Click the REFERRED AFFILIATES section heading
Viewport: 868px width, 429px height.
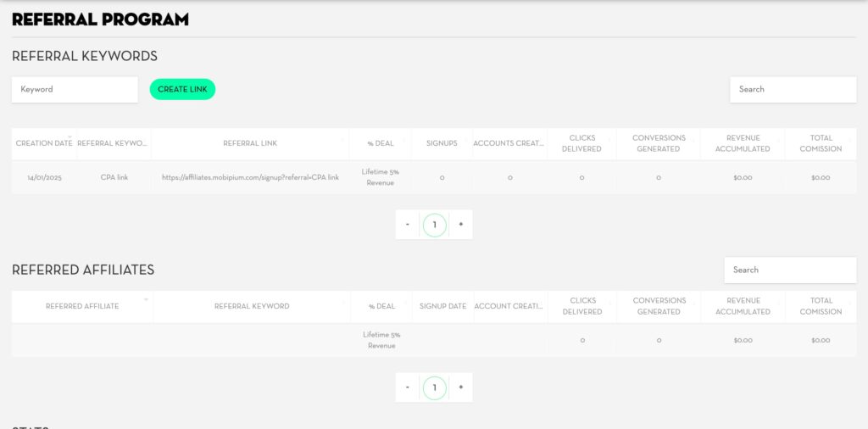[x=83, y=270]
